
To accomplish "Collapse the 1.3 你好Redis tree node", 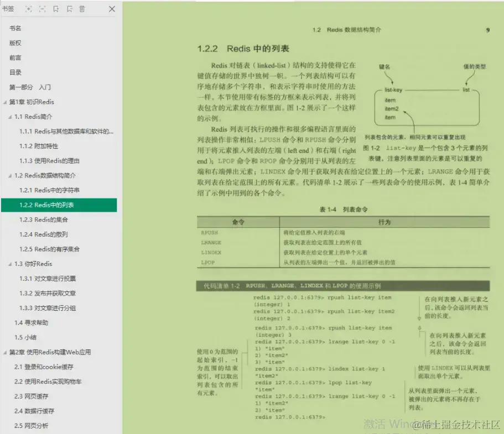I will click(10, 264).
